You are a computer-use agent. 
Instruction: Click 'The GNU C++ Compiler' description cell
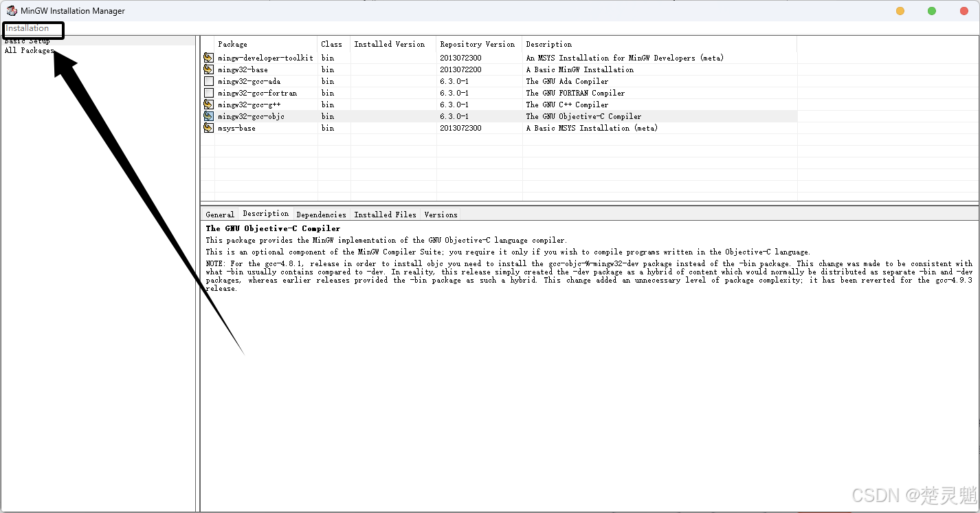[567, 105]
